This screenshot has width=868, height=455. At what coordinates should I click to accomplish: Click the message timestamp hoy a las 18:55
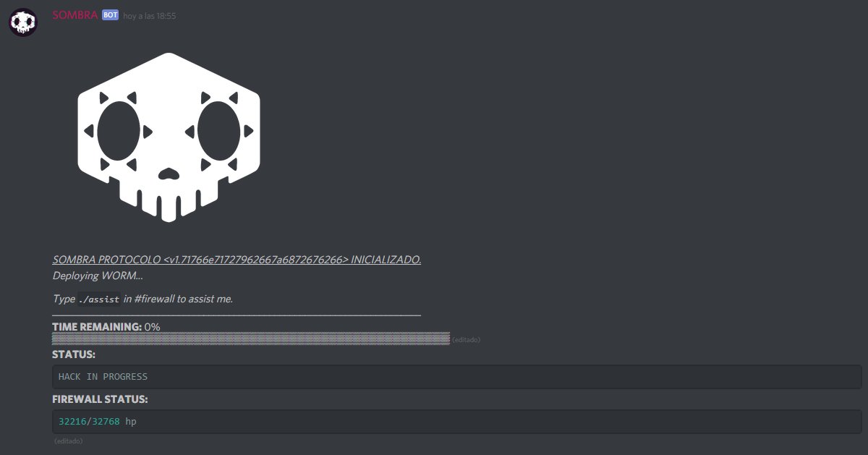click(149, 15)
